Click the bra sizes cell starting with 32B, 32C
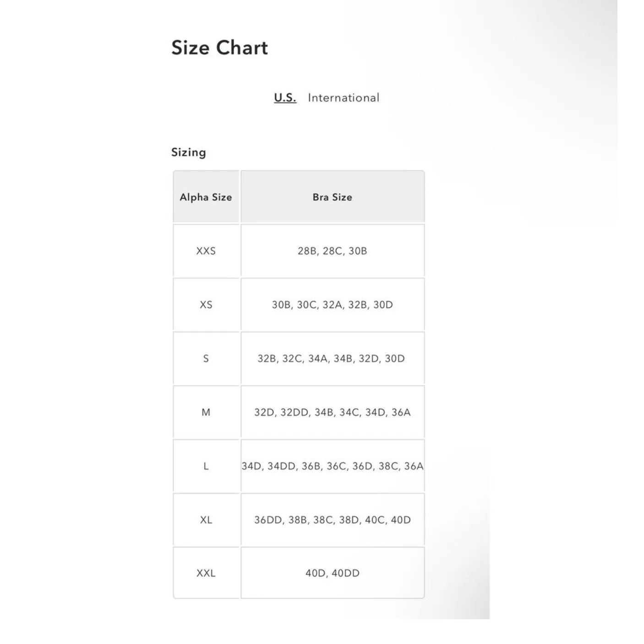 click(x=331, y=359)
